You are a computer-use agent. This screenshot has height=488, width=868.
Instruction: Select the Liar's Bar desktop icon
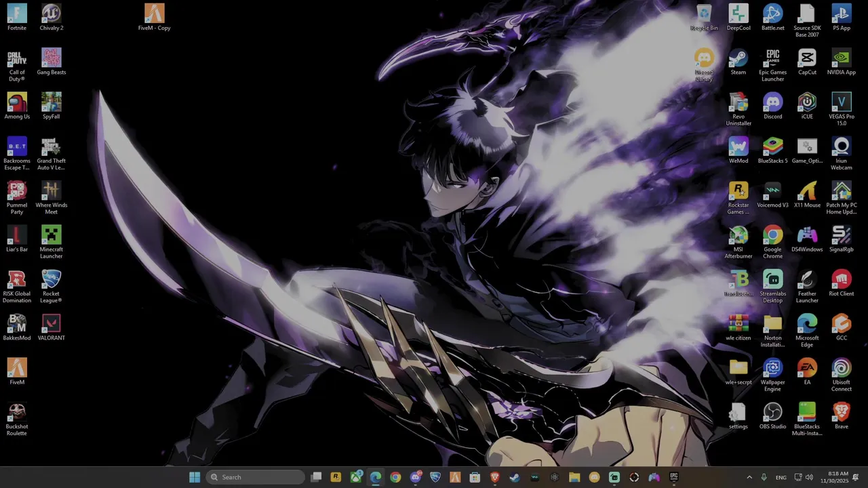[17, 239]
